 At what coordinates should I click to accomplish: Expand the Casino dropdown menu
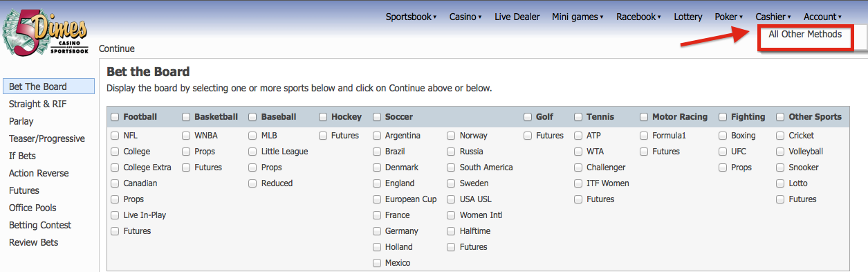tap(465, 17)
